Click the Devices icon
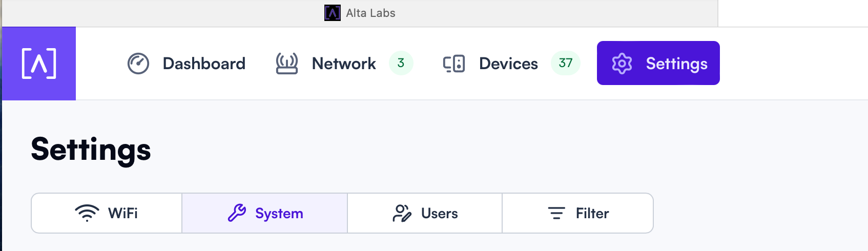The image size is (868, 251). pos(454,64)
